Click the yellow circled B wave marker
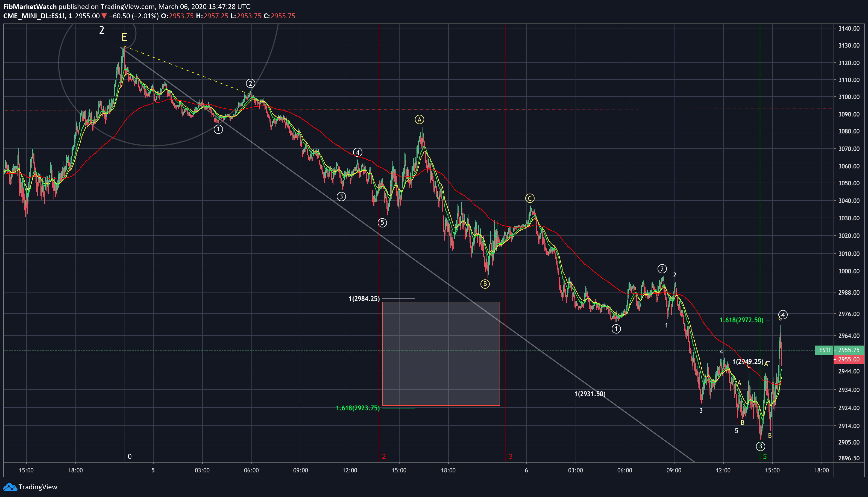This screenshot has height=497, width=868. 485,284
